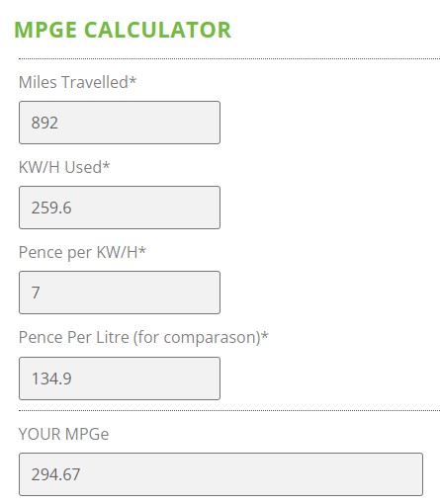Click on the 134.9 value text
The height and width of the screenshot is (504, 440).
point(51,378)
